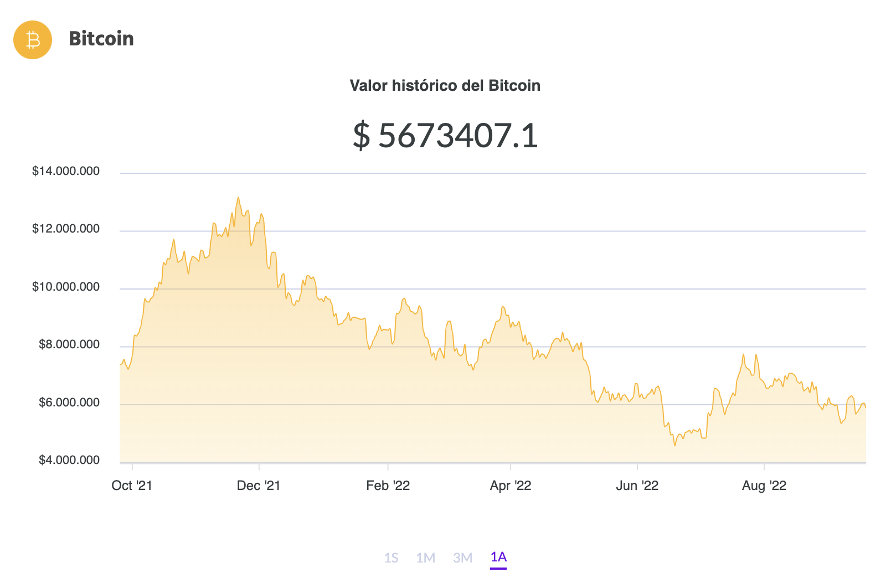
Task: Click the $10.000.000 y-axis label
Action: pyautogui.click(x=66, y=287)
